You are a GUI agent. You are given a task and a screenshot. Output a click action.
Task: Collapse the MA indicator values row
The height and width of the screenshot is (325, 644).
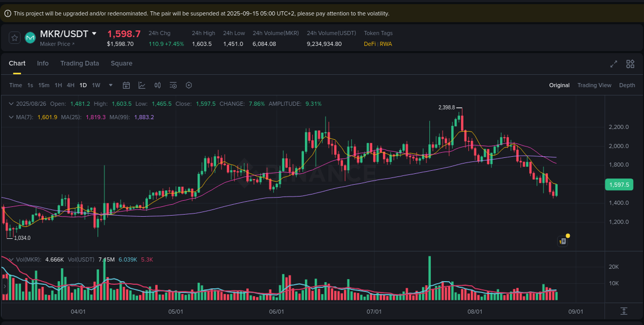[10, 117]
